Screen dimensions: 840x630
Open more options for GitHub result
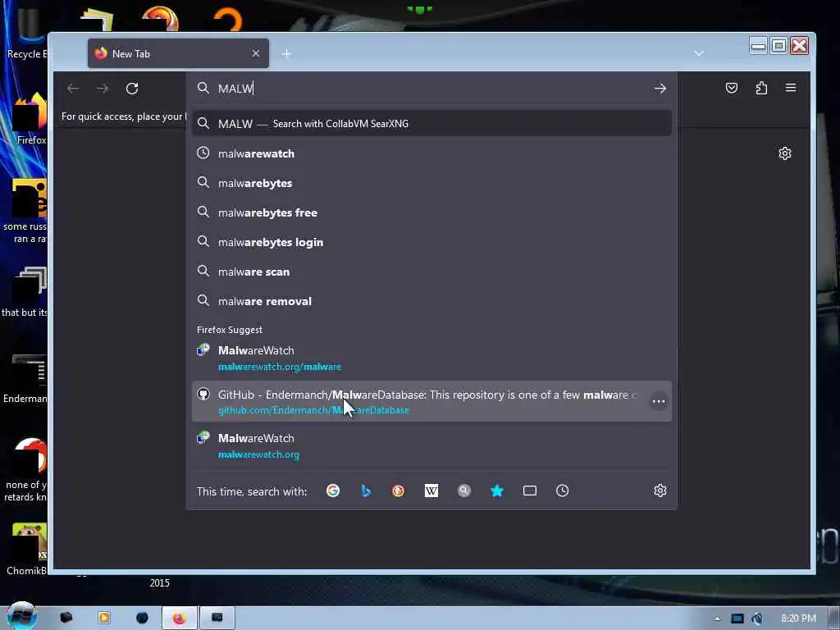659,401
